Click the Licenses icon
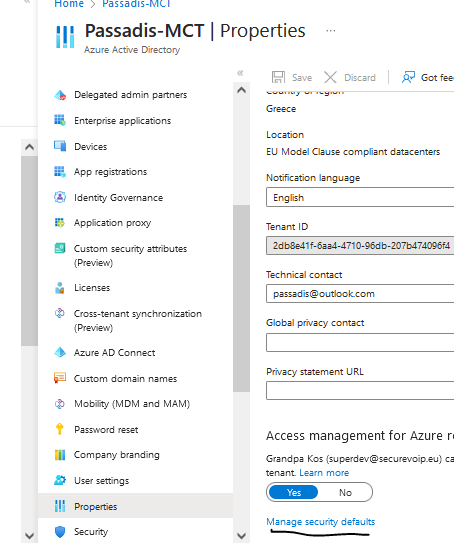This screenshot has height=543, width=454. tap(60, 288)
